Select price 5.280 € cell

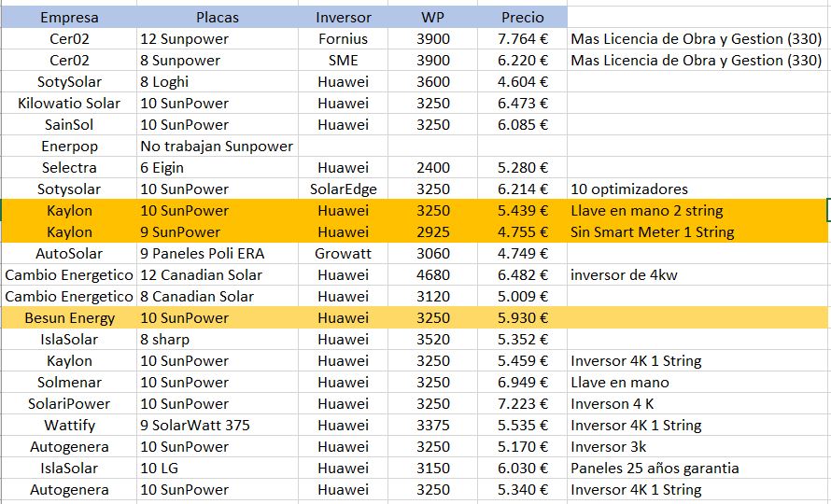[x=522, y=167]
